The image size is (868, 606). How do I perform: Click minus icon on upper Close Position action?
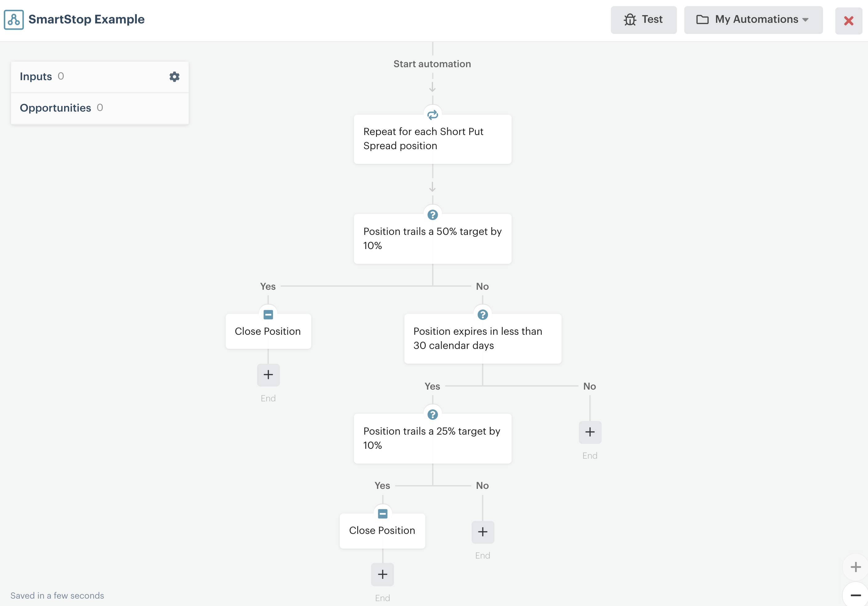tap(268, 314)
